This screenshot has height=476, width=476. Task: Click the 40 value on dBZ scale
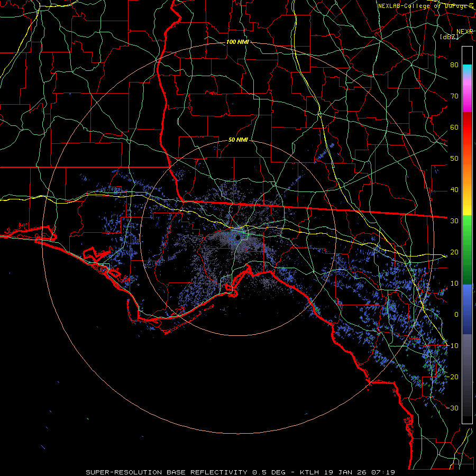coord(454,190)
